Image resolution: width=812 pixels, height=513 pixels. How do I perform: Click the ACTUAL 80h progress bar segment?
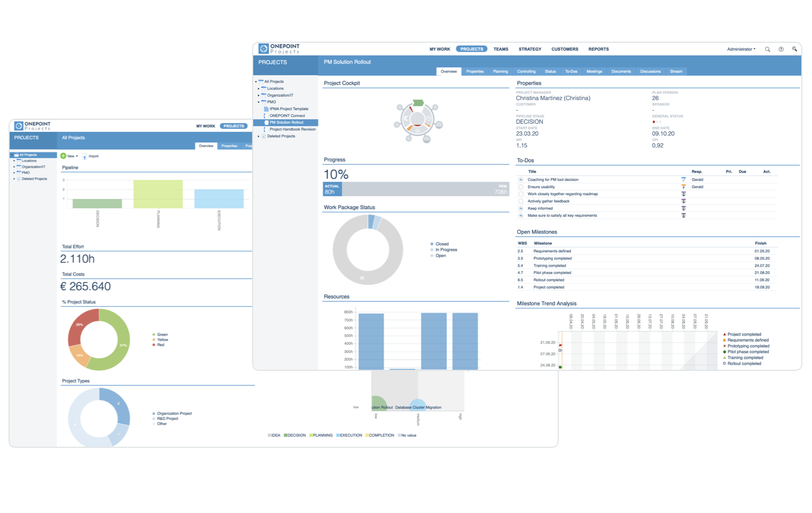coord(332,189)
